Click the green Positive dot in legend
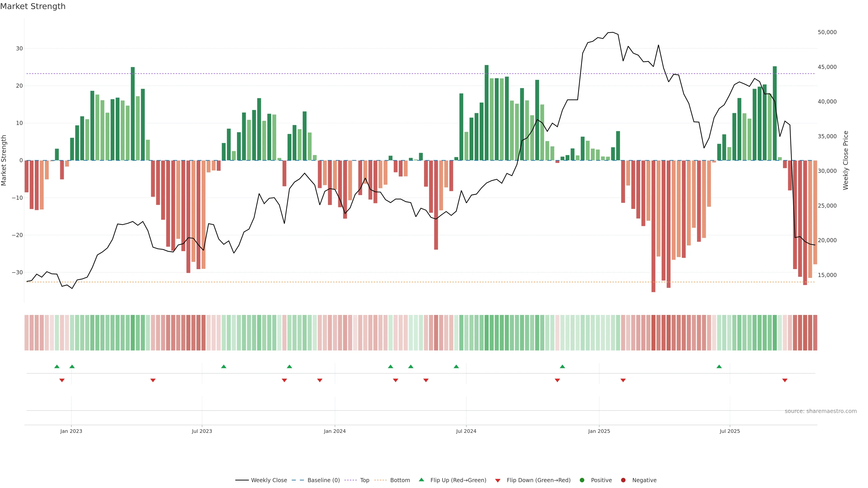This screenshot has width=868, height=488. (582, 480)
